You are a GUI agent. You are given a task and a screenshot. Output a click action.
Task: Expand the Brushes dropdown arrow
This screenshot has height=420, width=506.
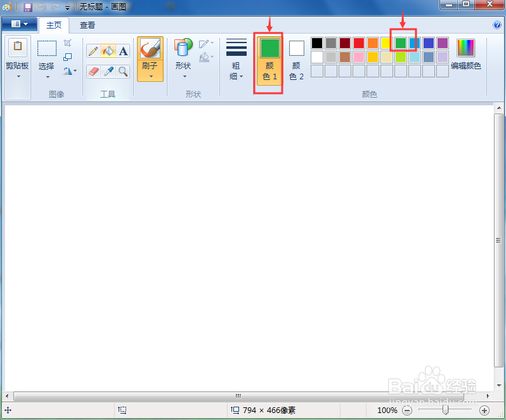click(x=151, y=77)
